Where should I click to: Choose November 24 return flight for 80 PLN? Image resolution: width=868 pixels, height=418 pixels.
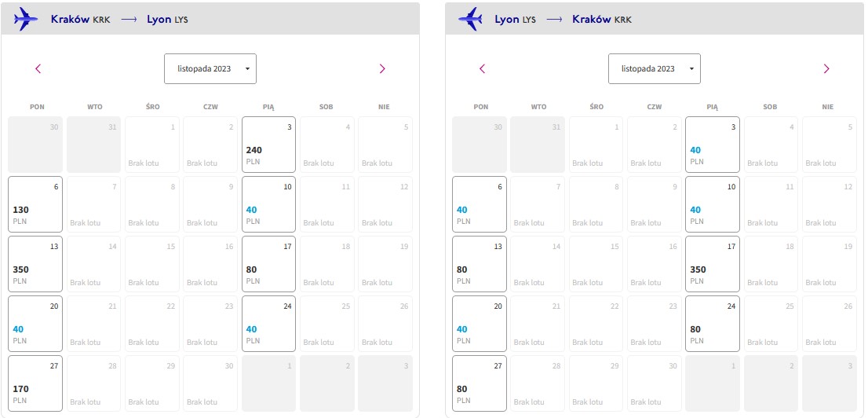713,324
